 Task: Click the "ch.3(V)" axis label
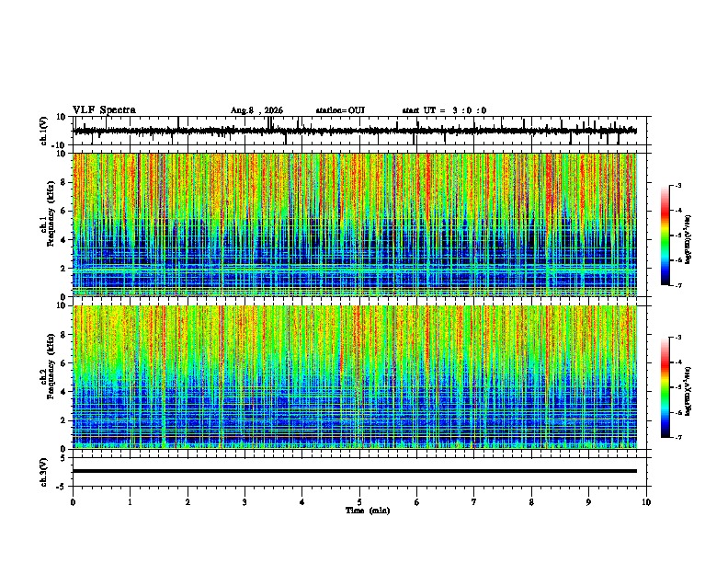44,473
